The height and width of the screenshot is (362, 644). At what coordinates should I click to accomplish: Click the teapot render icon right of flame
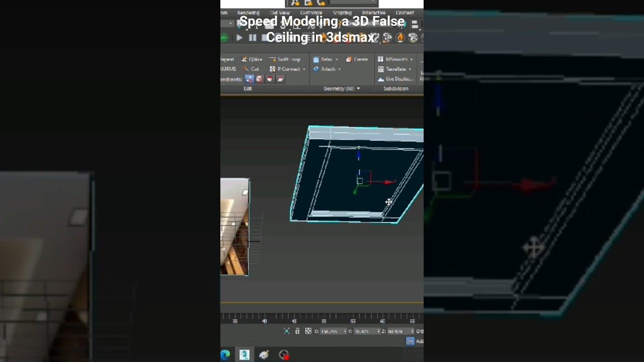click(x=413, y=38)
